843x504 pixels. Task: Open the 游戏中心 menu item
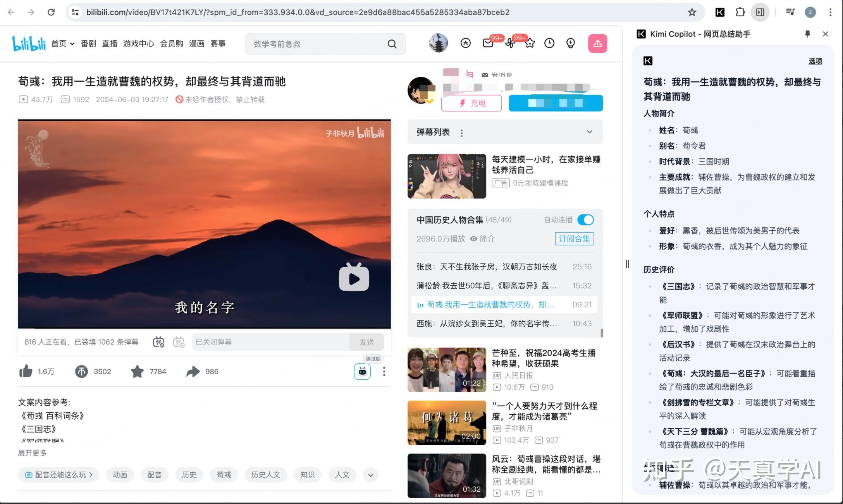pos(138,43)
